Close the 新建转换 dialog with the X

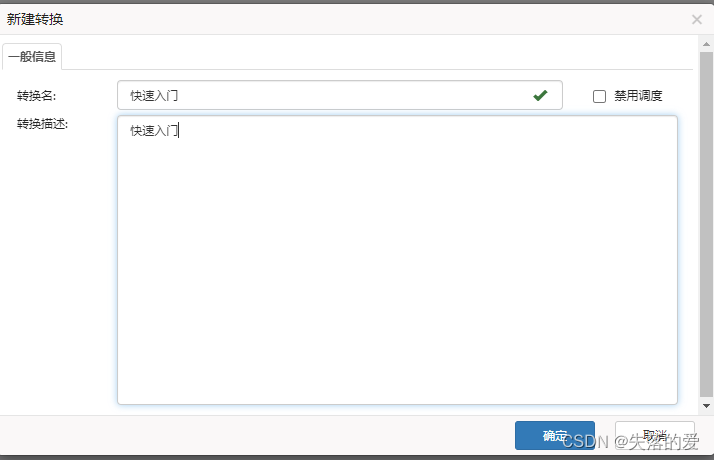pyautogui.click(x=697, y=20)
